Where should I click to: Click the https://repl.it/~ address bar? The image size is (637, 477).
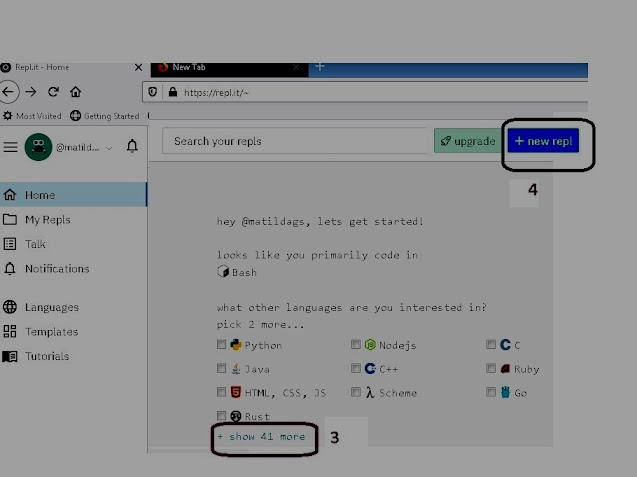(x=365, y=92)
